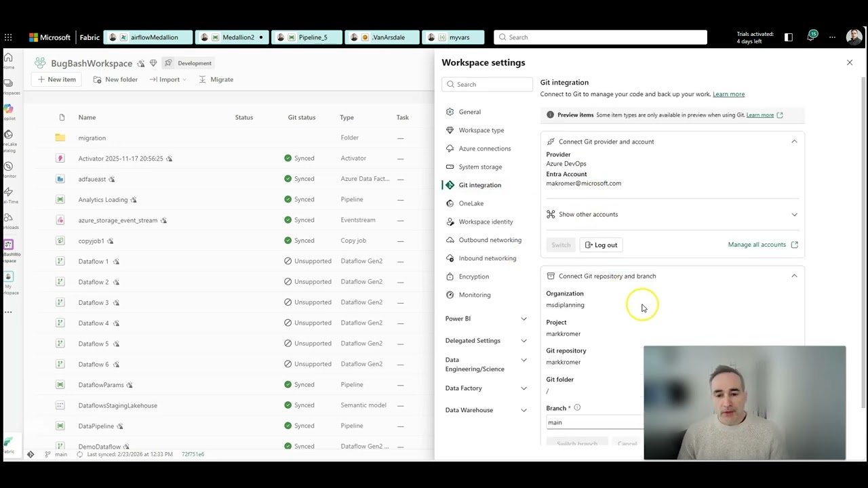Click the layout panel icon in header
Image resolution: width=868 pixels, height=488 pixels.
pyautogui.click(x=788, y=37)
